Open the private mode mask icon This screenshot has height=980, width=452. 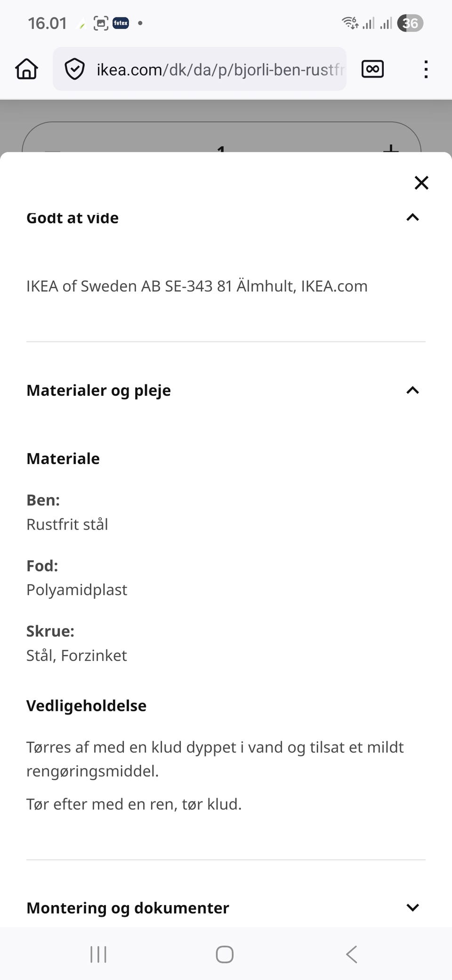pos(372,69)
